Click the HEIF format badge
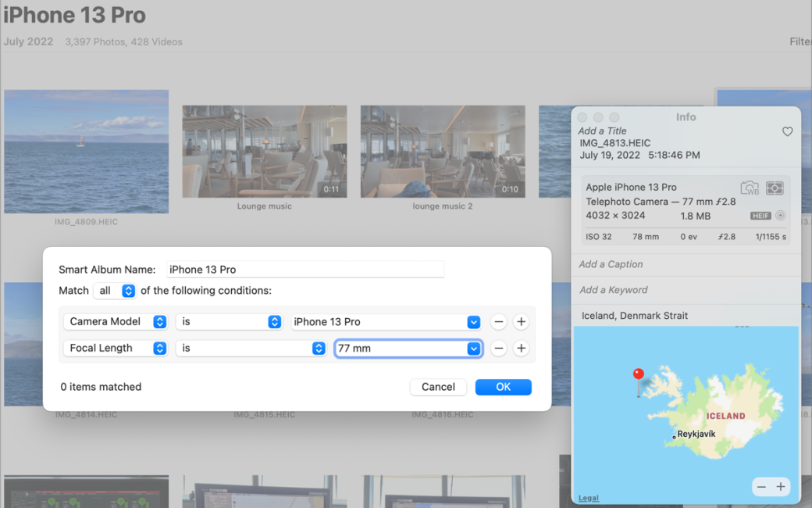Image resolution: width=812 pixels, height=508 pixels. click(760, 216)
